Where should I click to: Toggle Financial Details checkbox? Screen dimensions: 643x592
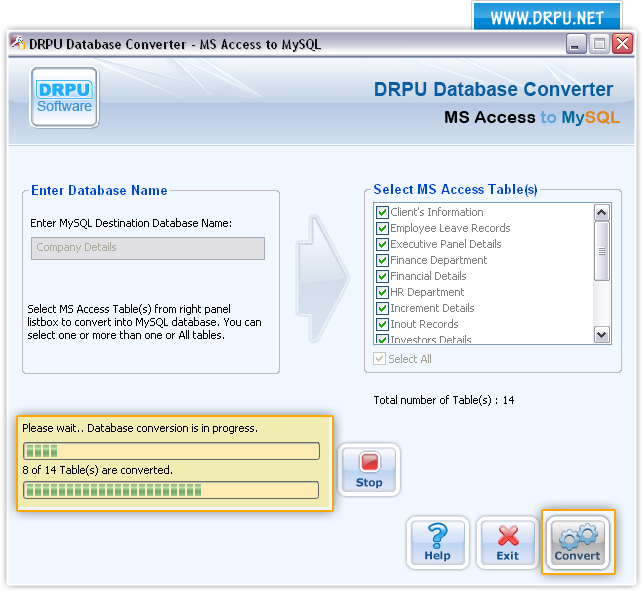pos(382,276)
